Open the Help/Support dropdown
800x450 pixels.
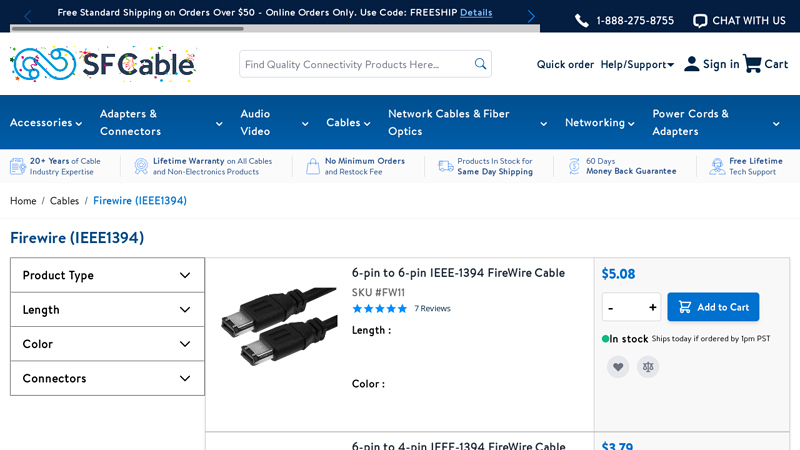click(x=637, y=64)
